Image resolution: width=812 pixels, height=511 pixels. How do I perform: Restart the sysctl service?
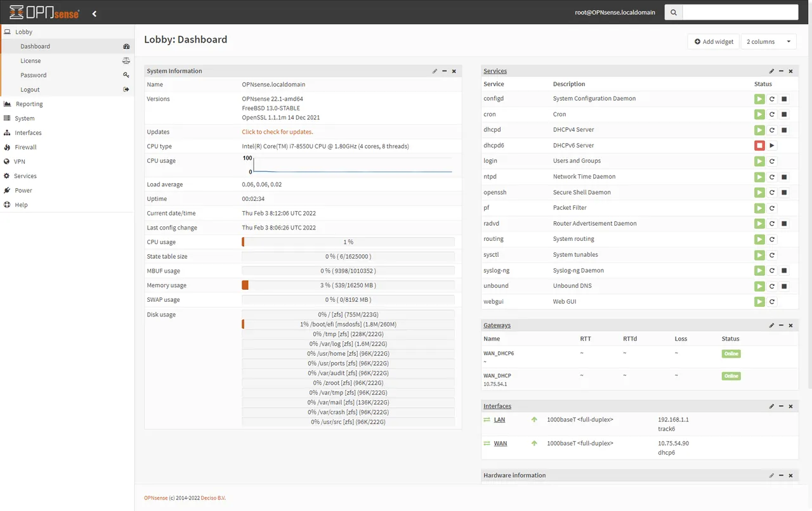point(772,255)
